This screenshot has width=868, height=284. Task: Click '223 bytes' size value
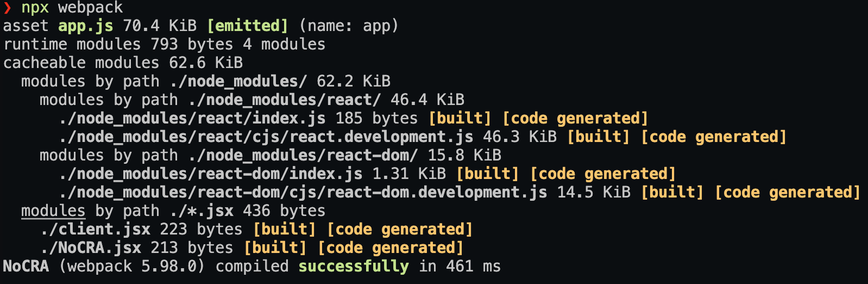click(x=202, y=230)
